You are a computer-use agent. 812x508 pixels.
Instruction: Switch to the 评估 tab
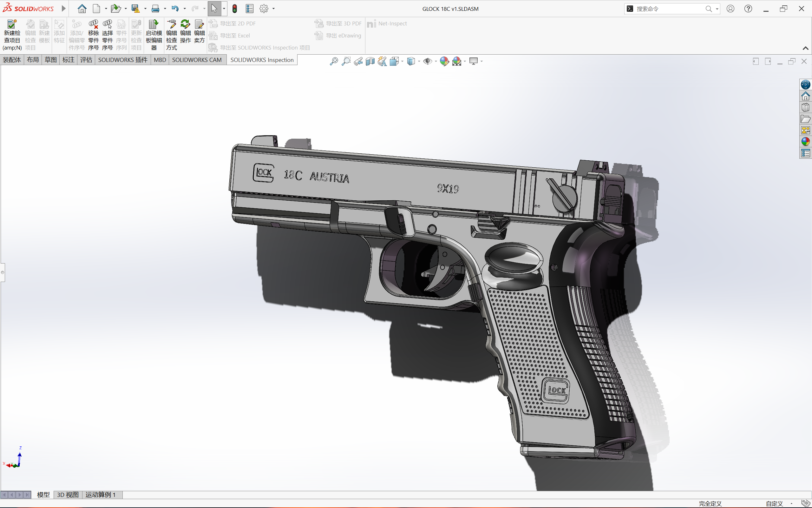86,60
